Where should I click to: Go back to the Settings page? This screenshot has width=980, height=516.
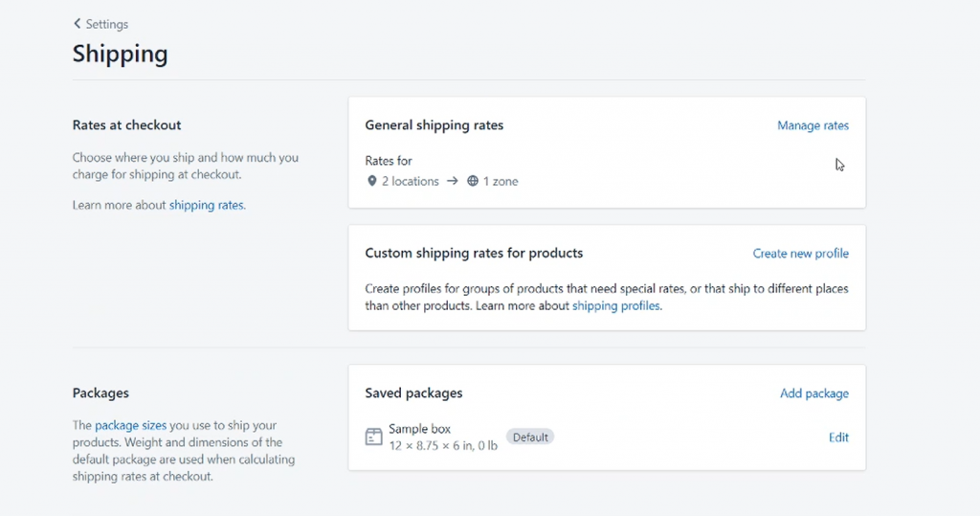(x=106, y=24)
